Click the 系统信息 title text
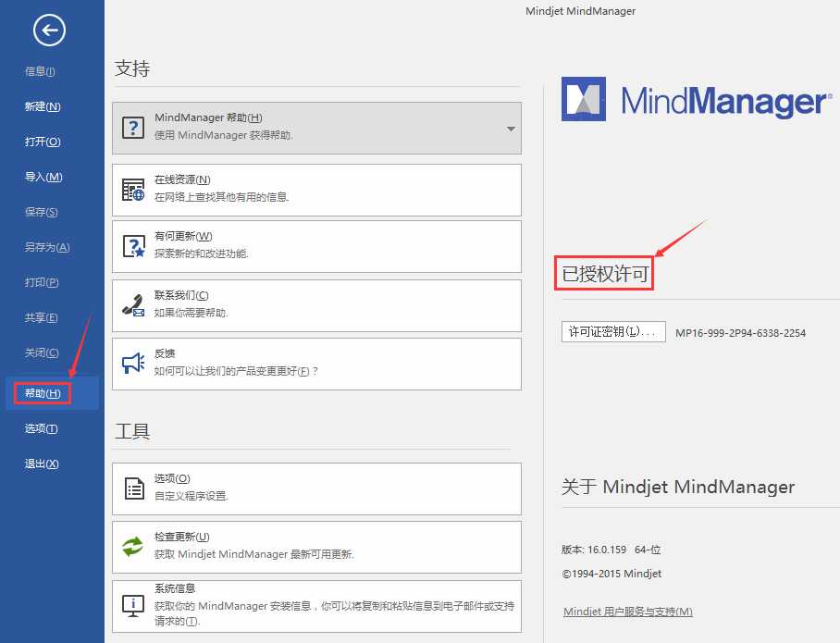 point(175,588)
